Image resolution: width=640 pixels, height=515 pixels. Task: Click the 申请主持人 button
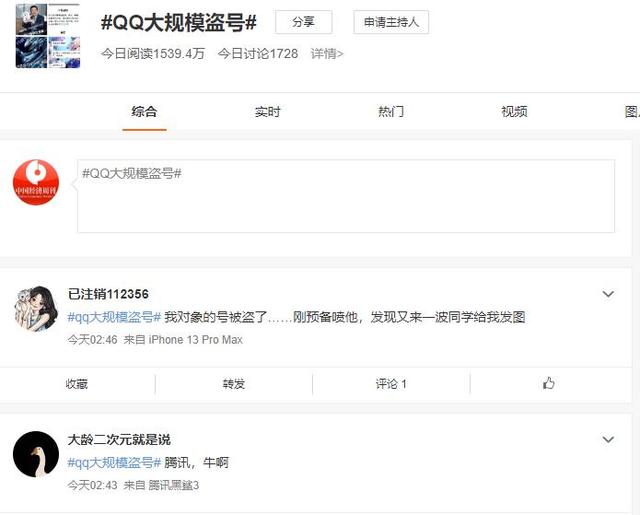pyautogui.click(x=391, y=22)
